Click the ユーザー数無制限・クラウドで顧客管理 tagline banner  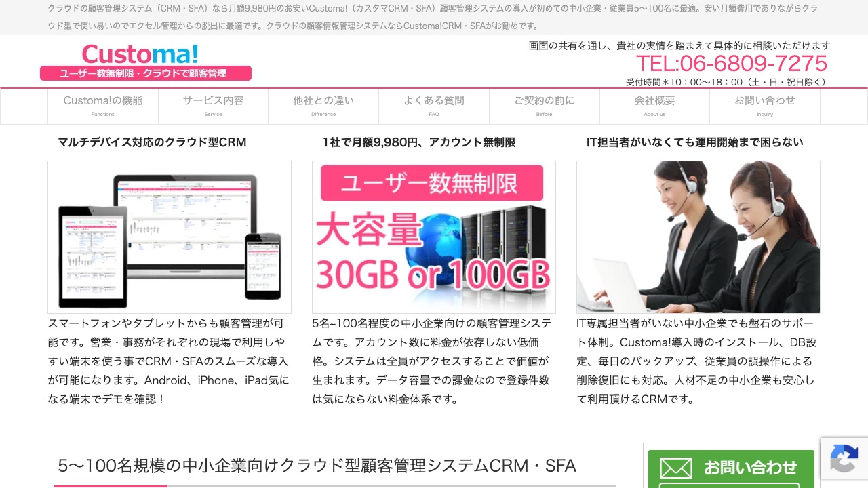146,73
